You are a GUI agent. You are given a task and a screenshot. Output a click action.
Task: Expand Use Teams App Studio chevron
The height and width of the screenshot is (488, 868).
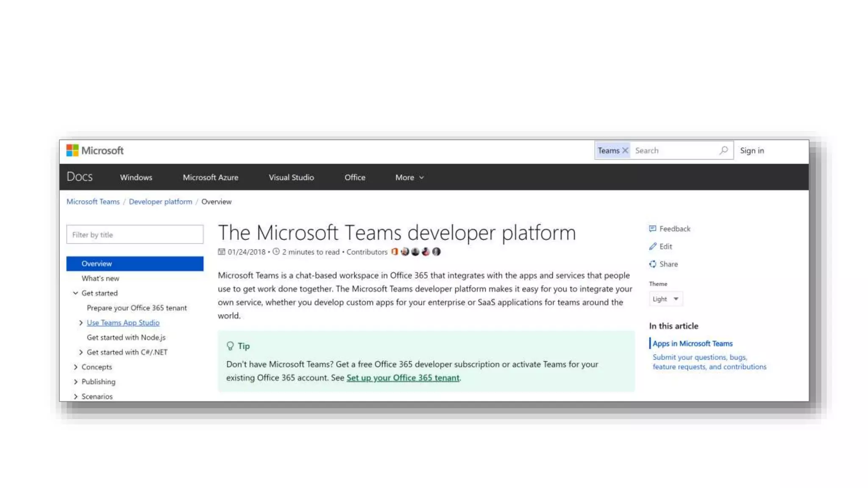[x=81, y=323]
